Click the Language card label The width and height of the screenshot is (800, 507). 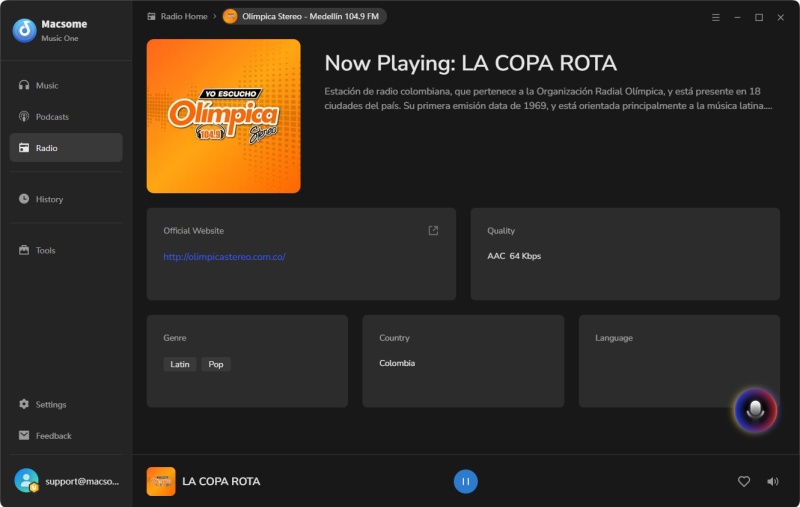[614, 338]
